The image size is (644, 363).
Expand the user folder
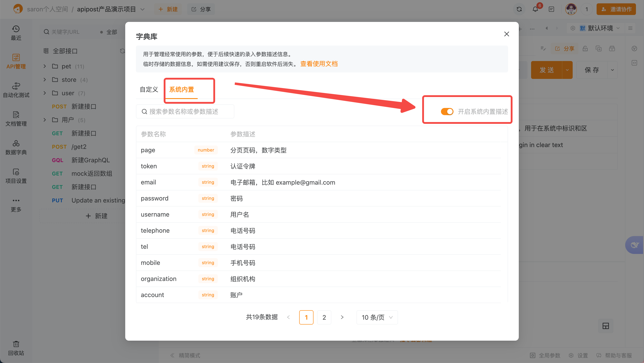[44, 93]
